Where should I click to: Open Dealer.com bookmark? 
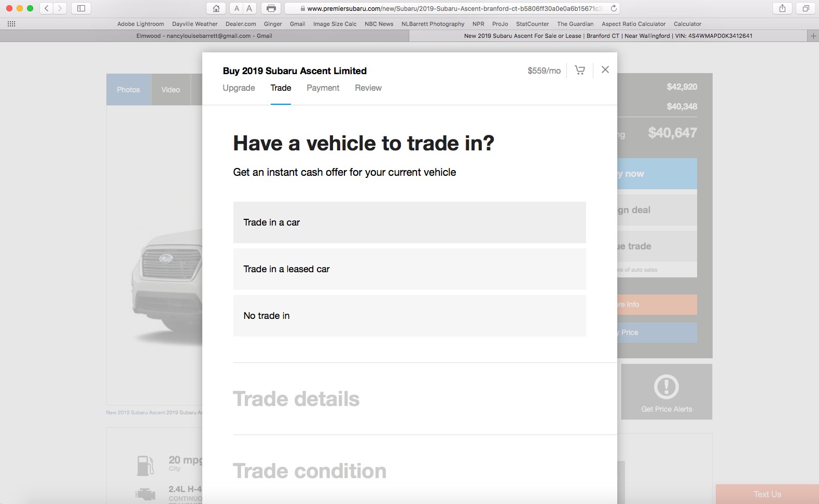pos(241,24)
